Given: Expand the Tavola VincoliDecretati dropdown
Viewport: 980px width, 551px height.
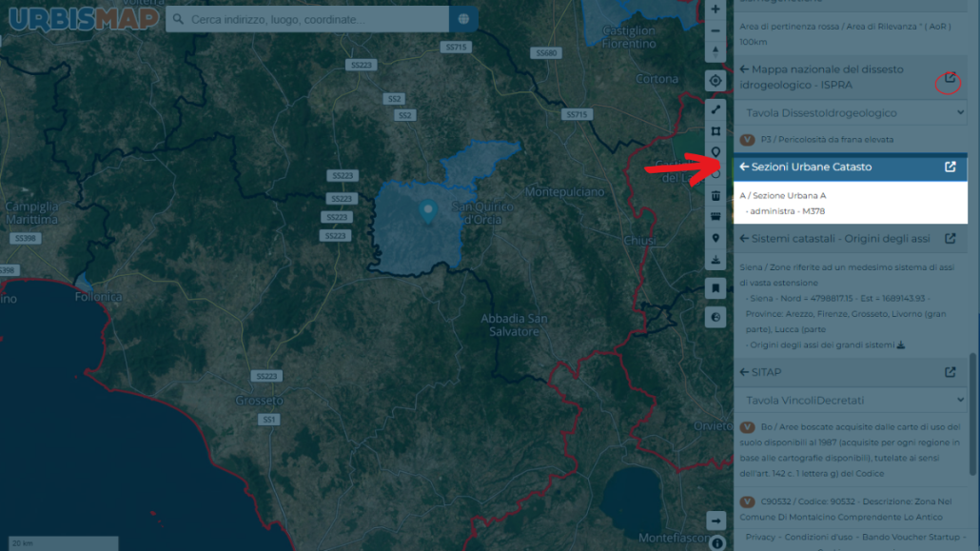Looking at the screenshot, I should point(850,401).
